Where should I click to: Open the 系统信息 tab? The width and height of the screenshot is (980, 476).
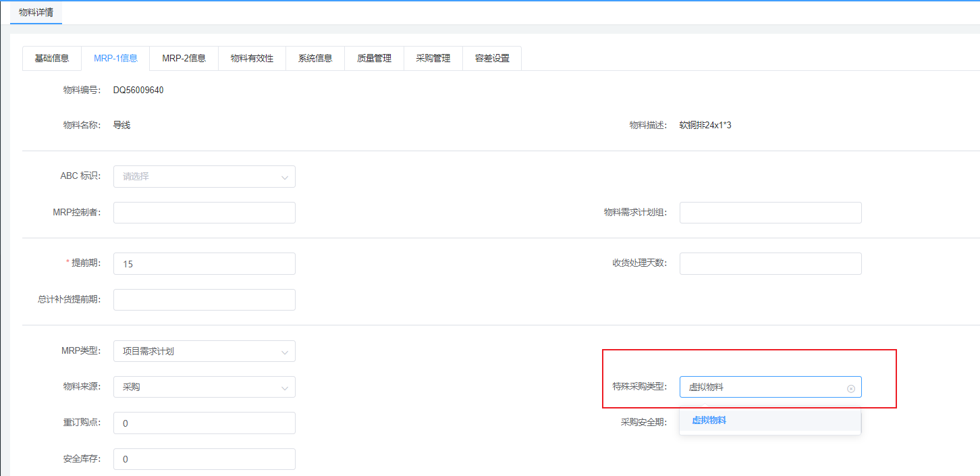(315, 58)
